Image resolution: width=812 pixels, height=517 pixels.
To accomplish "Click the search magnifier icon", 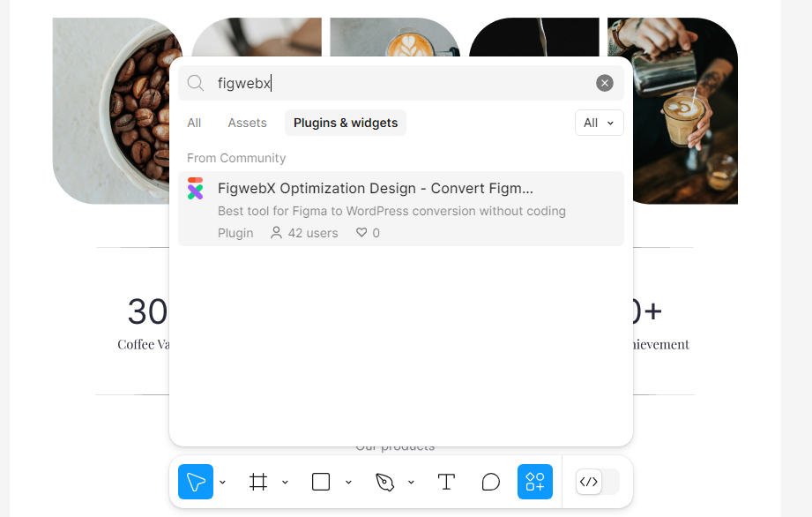I will point(195,83).
